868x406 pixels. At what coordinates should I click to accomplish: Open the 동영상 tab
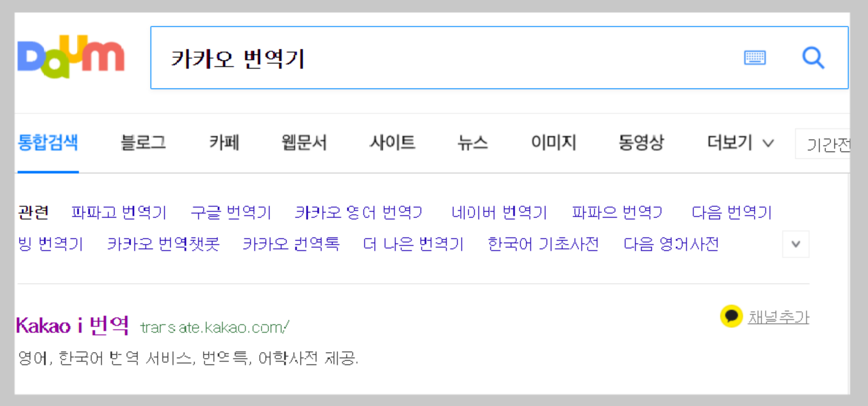pos(641,142)
